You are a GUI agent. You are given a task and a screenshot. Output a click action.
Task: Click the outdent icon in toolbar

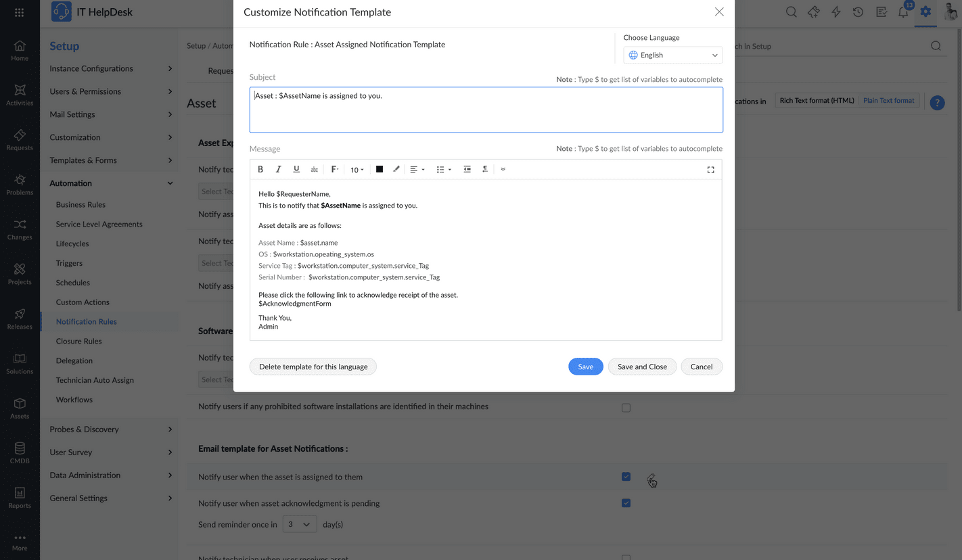[x=467, y=170]
